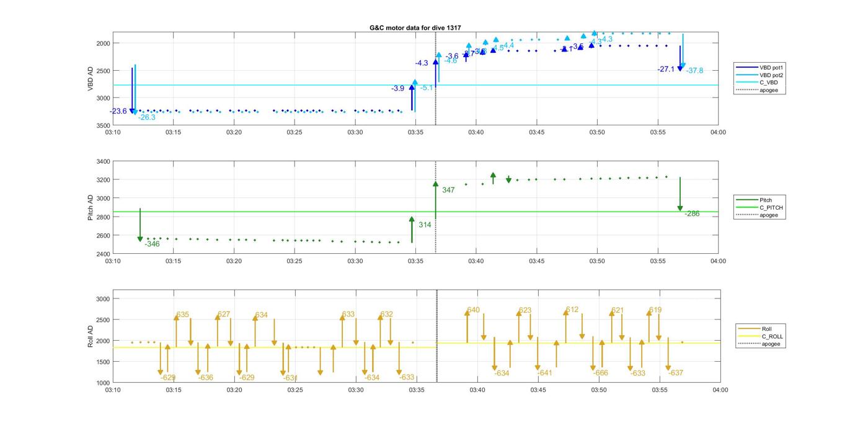Screen dimensions: 868x430
Task: Click the -666 roll move label
Action: 600,374
